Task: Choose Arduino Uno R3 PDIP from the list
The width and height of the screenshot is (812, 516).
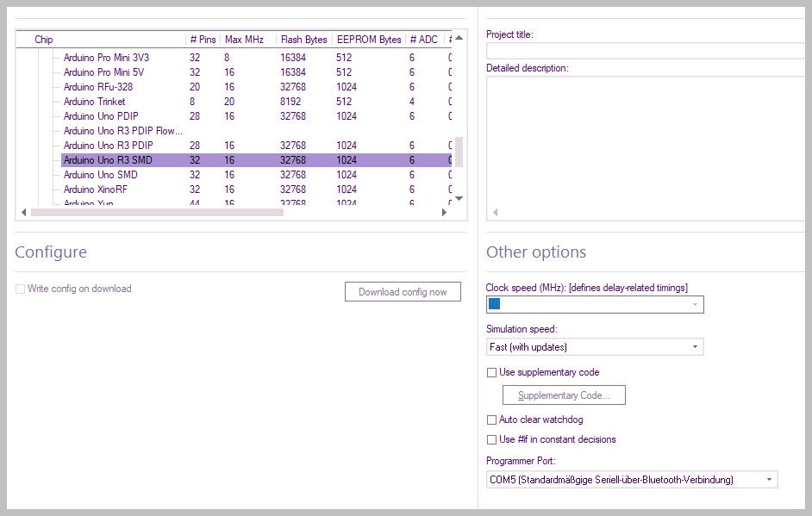Action: click(x=108, y=146)
